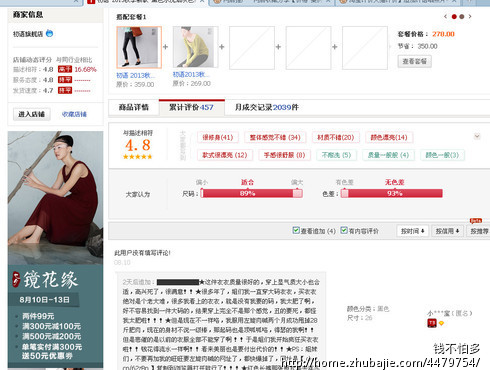The width and height of the screenshot is (490, 370).
Task: Sort reviews with 按推荐 button
Action: point(479,231)
